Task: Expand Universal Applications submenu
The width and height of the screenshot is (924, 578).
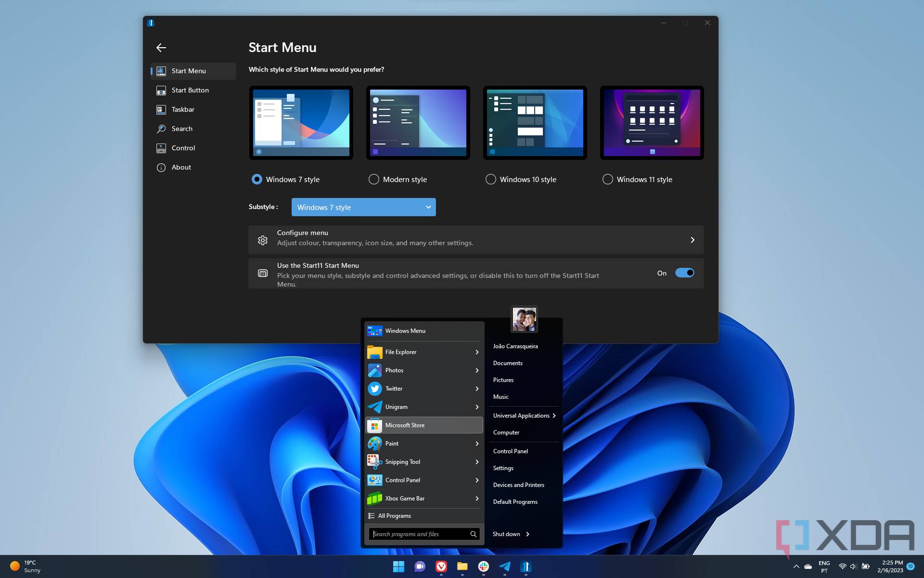Action: [525, 416]
